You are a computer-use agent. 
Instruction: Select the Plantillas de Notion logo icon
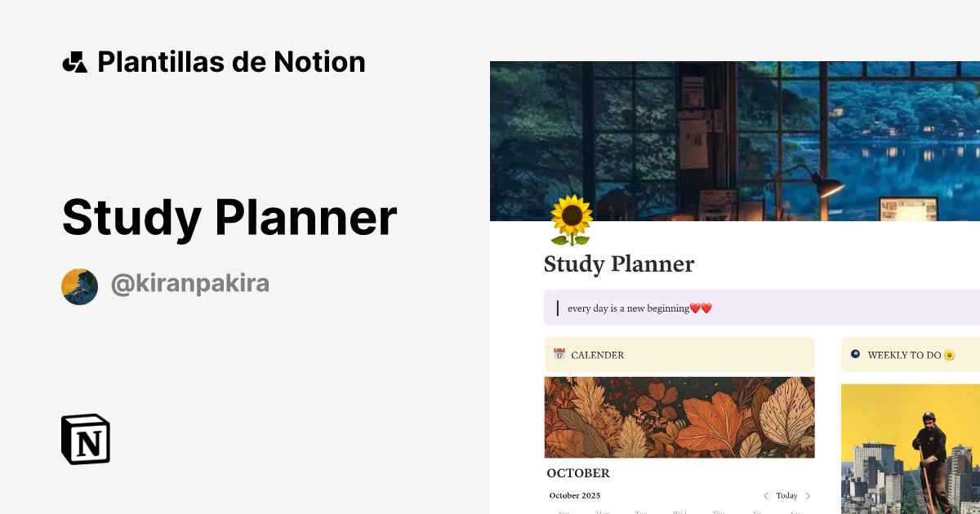tap(75, 60)
